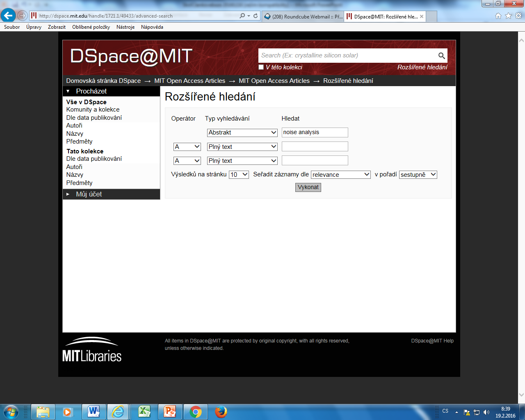Toggle the 'V této kolekci' checkbox

[x=261, y=67]
